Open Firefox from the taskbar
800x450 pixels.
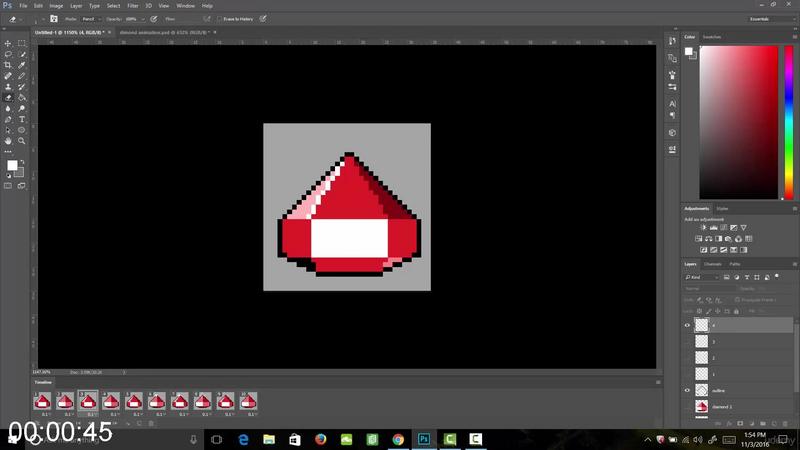[320, 439]
